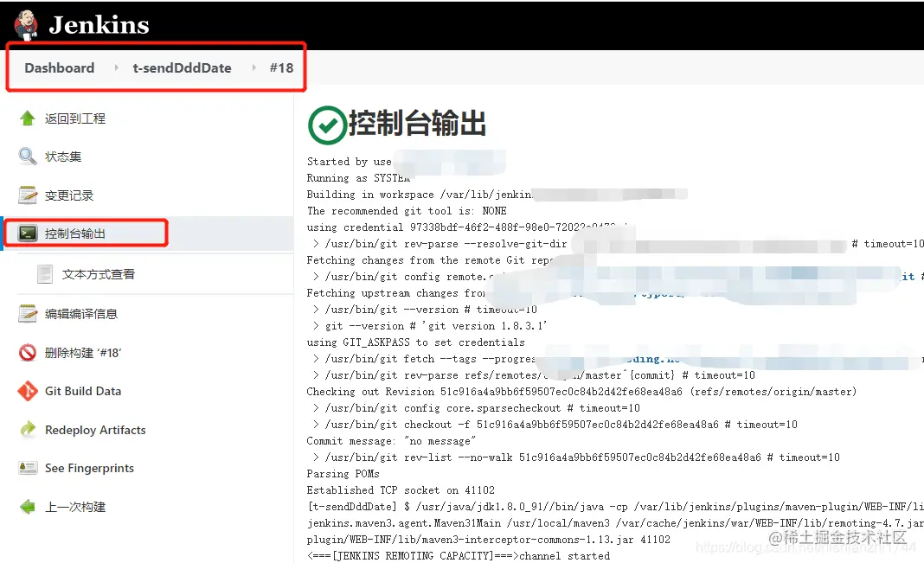924x563 pixels.
Task: Click the 'Commit message: "no message"' line
Action: tap(391, 441)
